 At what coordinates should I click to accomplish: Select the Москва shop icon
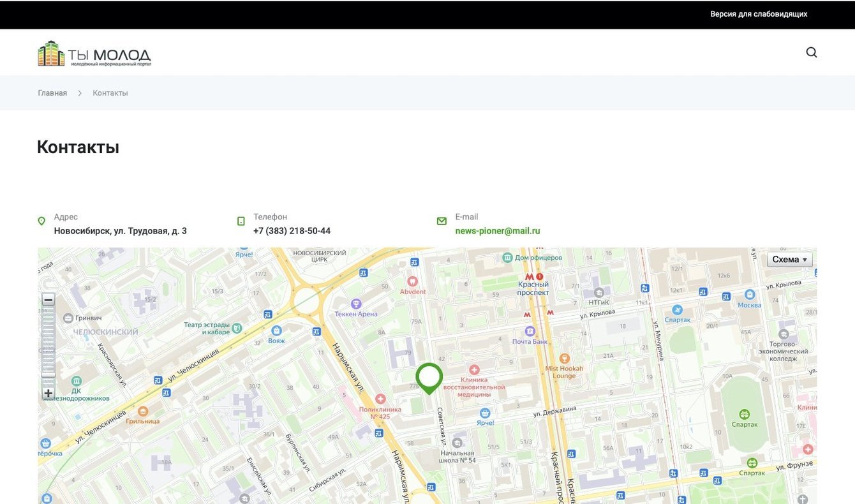pyautogui.click(x=750, y=294)
